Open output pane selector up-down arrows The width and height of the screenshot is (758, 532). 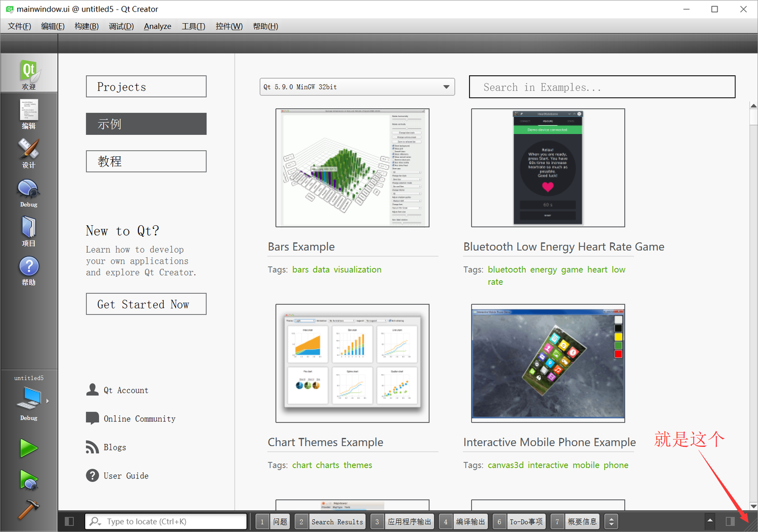point(611,521)
